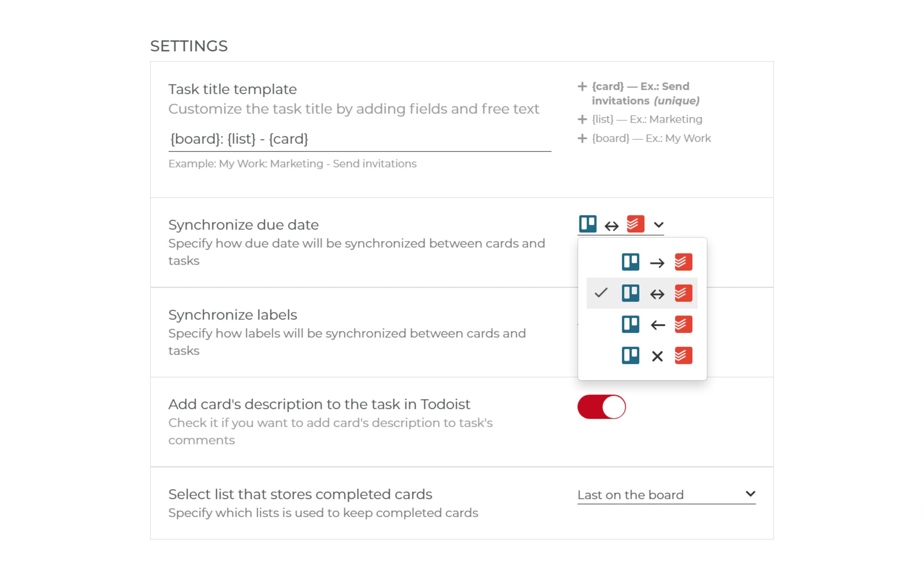Click the Trello icon in the sync selector
Image resolution: width=924 pixels, height=577 pixels.
[x=587, y=224]
